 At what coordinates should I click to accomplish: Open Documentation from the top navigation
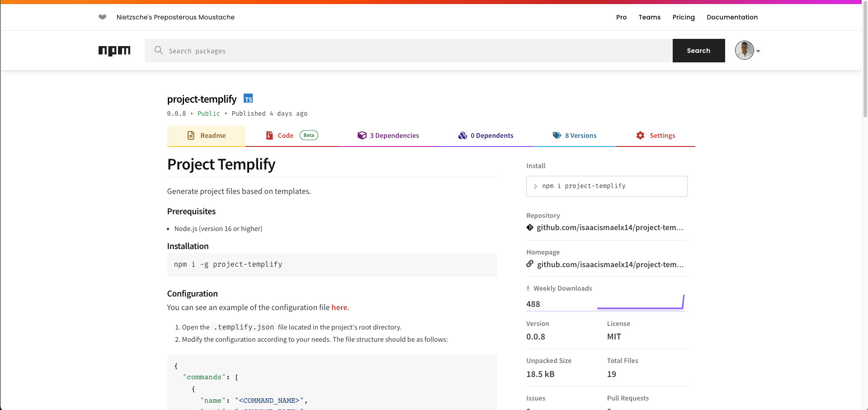click(732, 17)
